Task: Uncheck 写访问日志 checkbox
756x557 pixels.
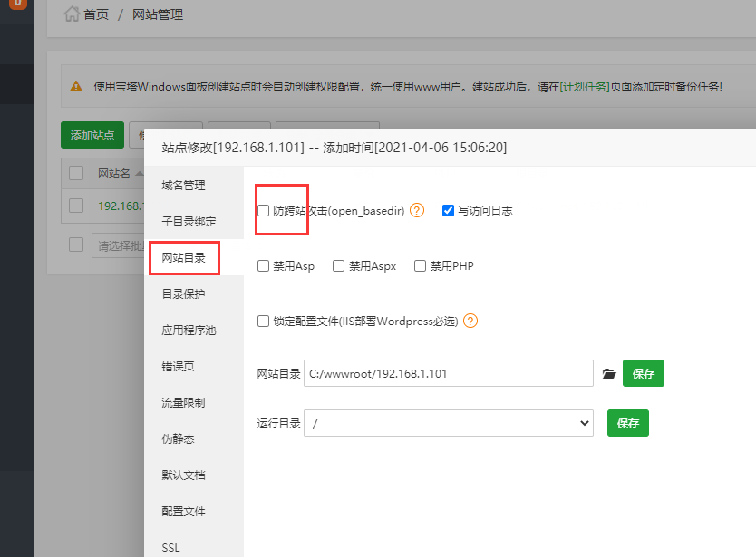Action: tap(448, 210)
